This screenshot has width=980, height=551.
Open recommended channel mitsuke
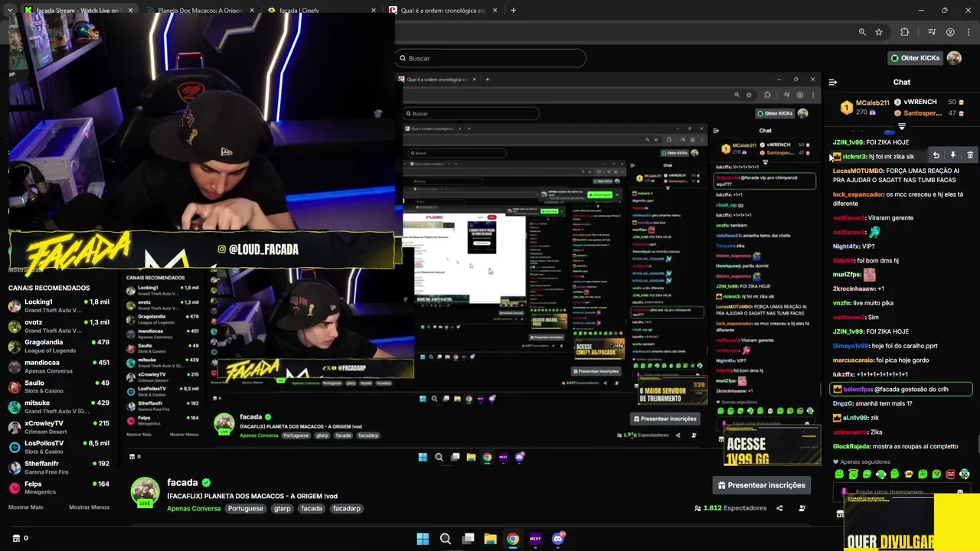[59, 406]
